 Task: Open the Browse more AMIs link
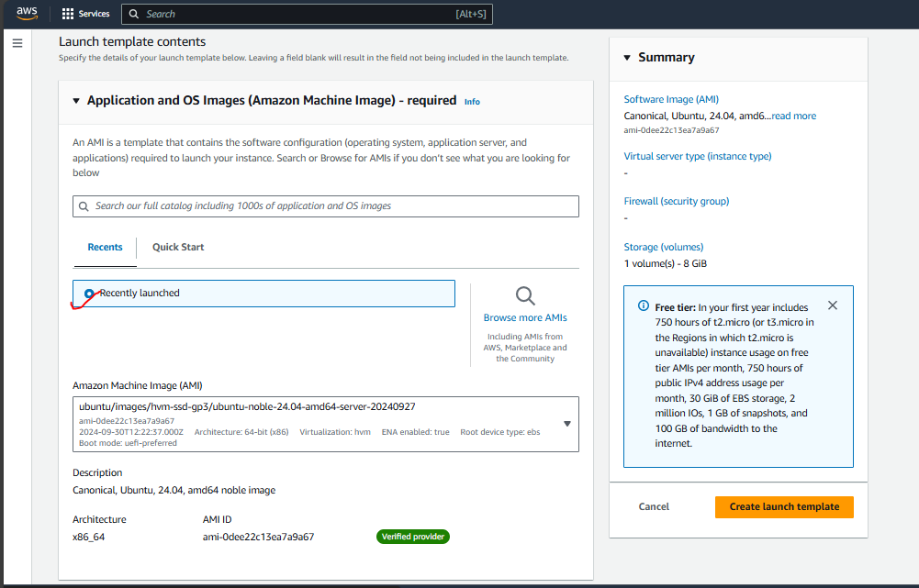[525, 317]
